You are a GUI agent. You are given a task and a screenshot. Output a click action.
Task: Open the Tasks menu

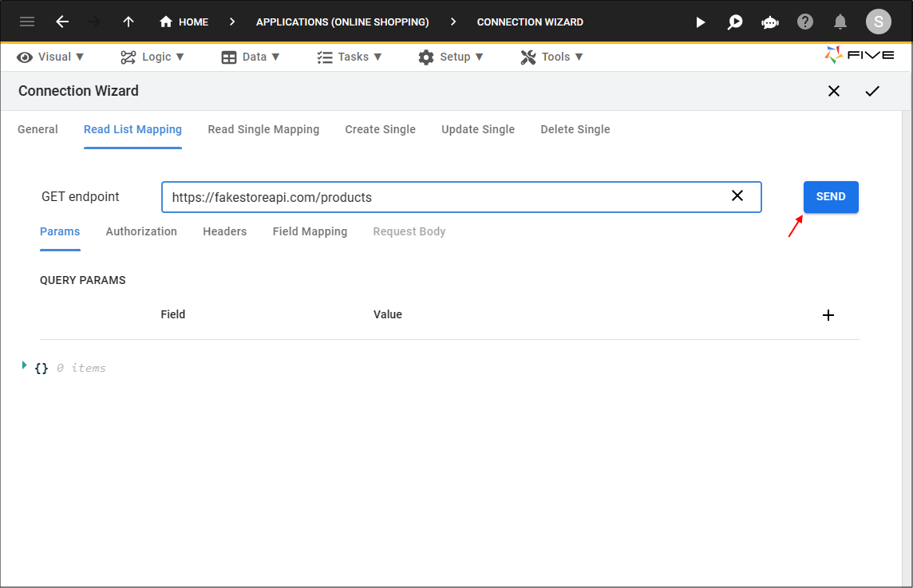(x=350, y=57)
